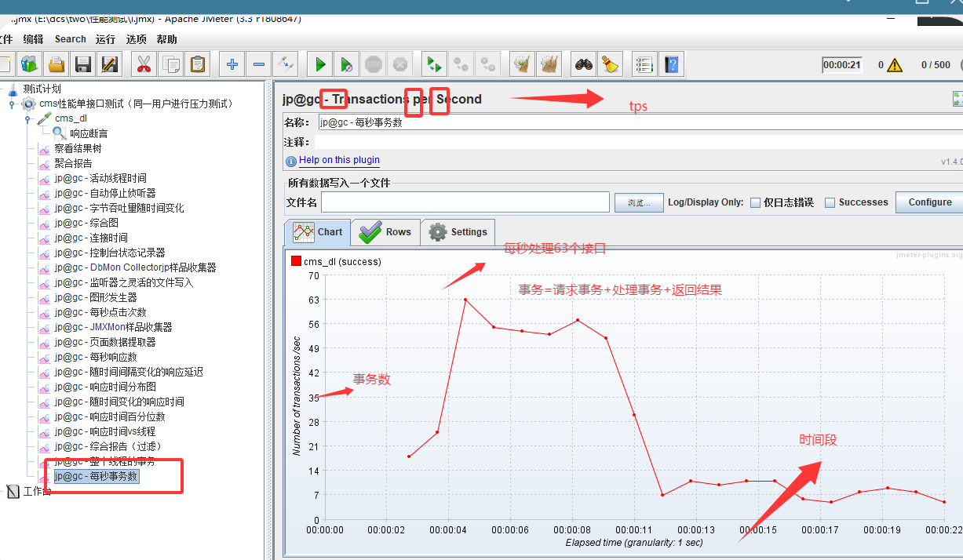
Task: Click the green icon at panel's top-right
Action: click(958, 99)
